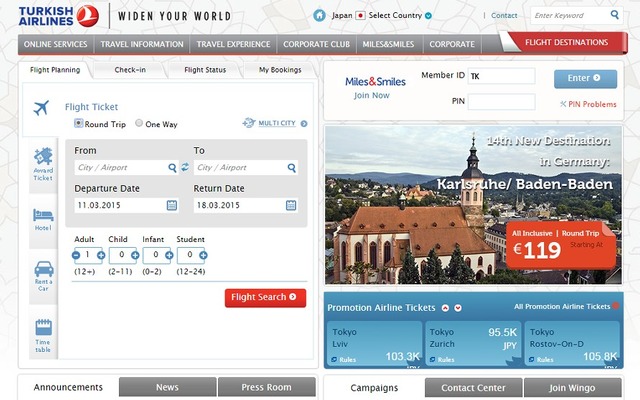The width and height of the screenshot is (640, 400).
Task: Open Rules for Tokyo Lviv ticket
Action: (x=344, y=360)
